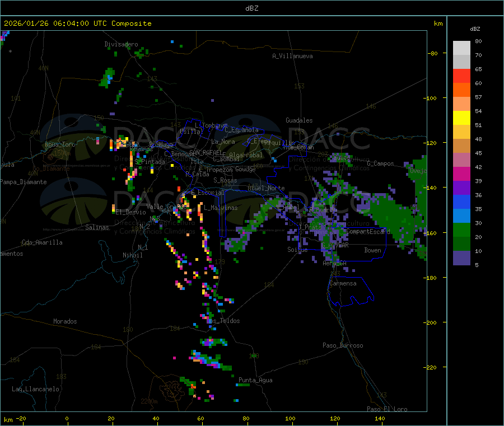Click the Agua_Toro location label
This screenshot has height=426, width=504.
pos(60,144)
